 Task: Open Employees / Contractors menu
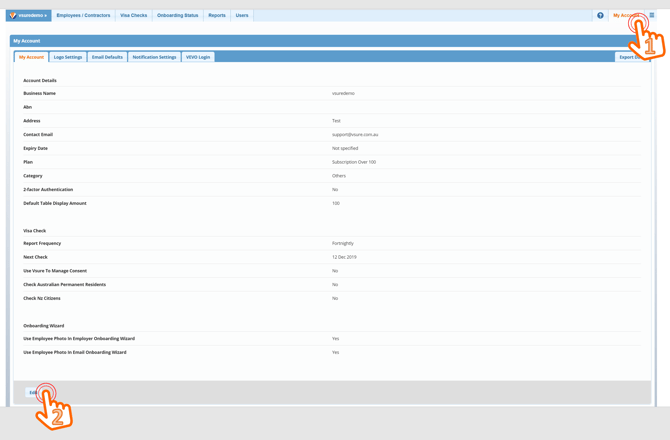[x=83, y=16]
